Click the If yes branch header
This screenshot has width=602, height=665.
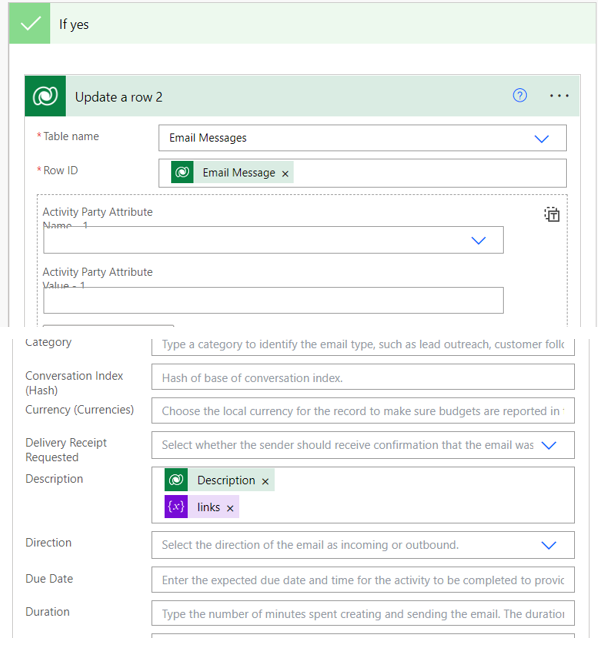point(302,23)
